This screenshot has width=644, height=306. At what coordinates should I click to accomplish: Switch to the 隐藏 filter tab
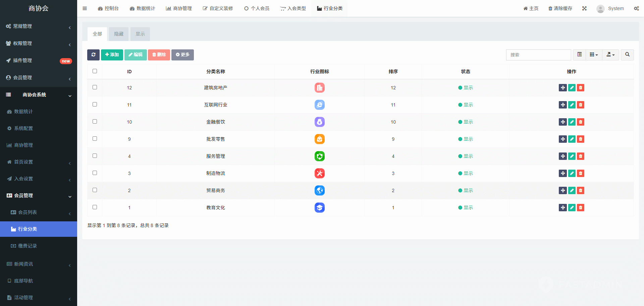(x=119, y=34)
